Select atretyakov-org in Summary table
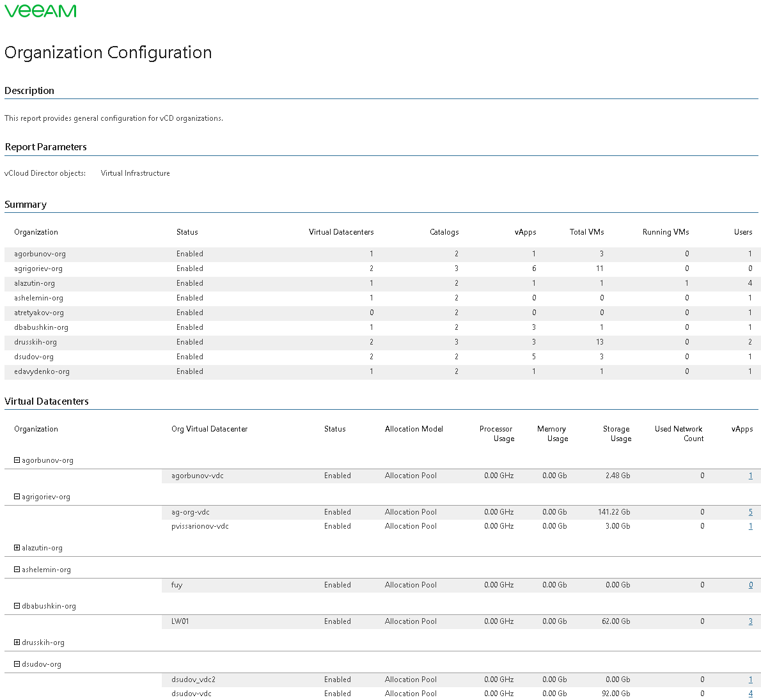Viewport: 761px width, 700px height. tap(39, 313)
